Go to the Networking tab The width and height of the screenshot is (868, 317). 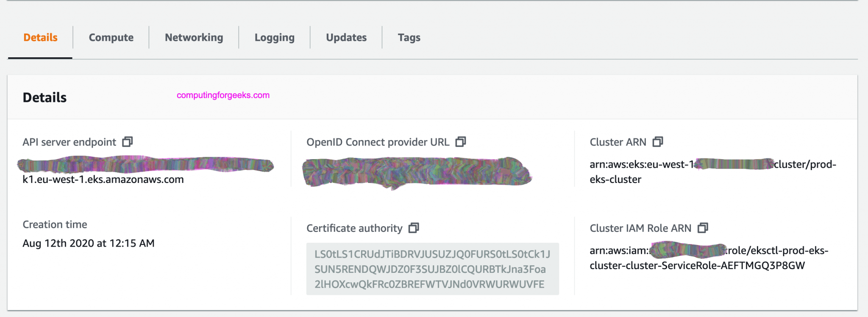pyautogui.click(x=194, y=37)
